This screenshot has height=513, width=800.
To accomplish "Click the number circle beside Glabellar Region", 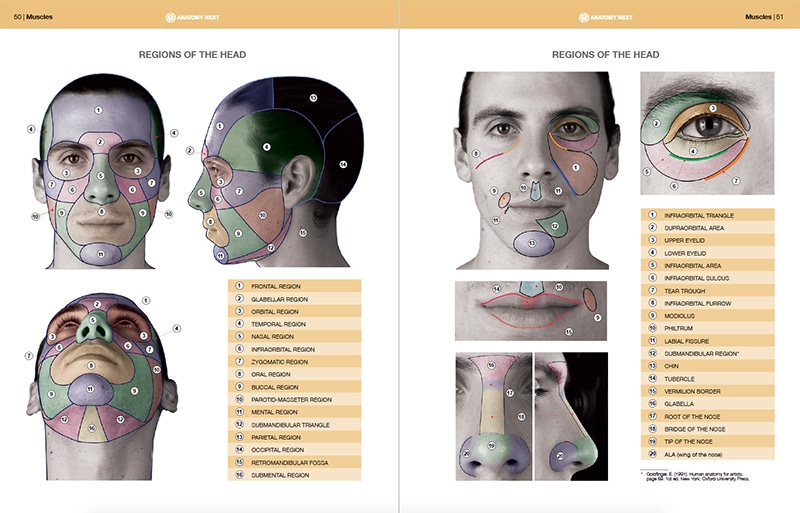I will pos(240,298).
